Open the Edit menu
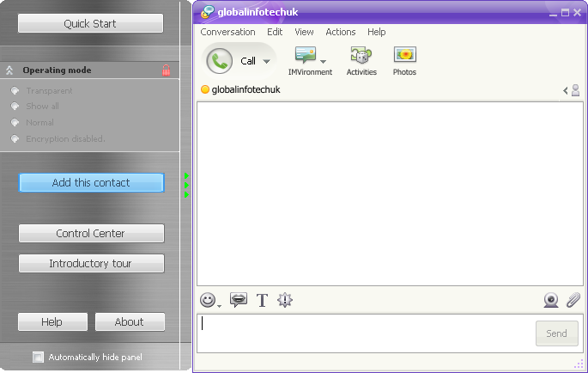This screenshot has height=373, width=588. click(275, 32)
